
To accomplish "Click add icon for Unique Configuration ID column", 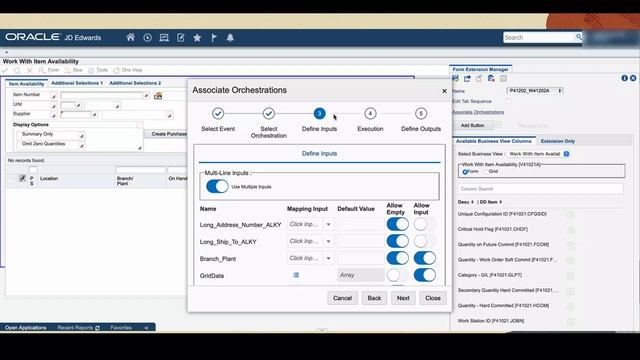I will (x=571, y=214).
